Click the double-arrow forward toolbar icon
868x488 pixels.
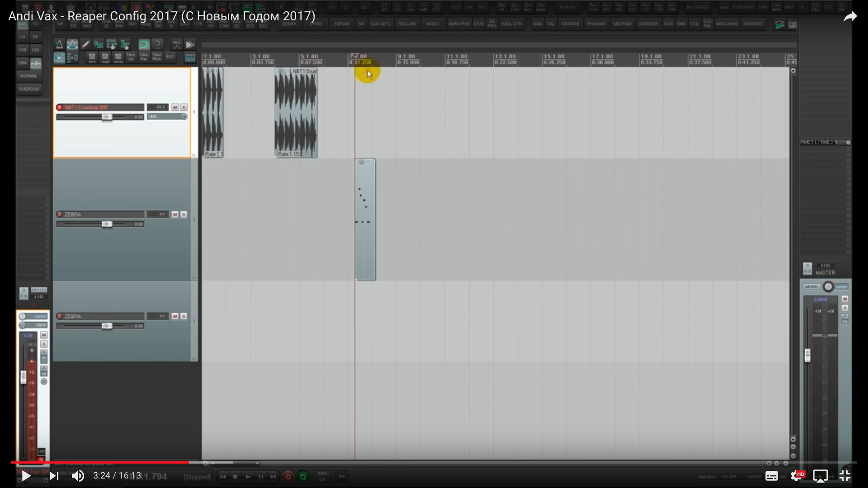190,45
